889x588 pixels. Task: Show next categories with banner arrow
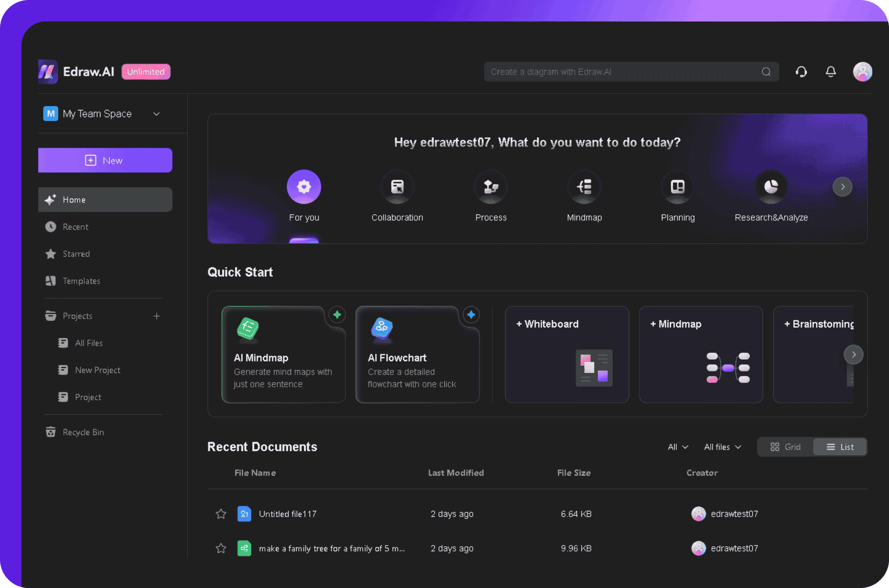[x=842, y=187]
